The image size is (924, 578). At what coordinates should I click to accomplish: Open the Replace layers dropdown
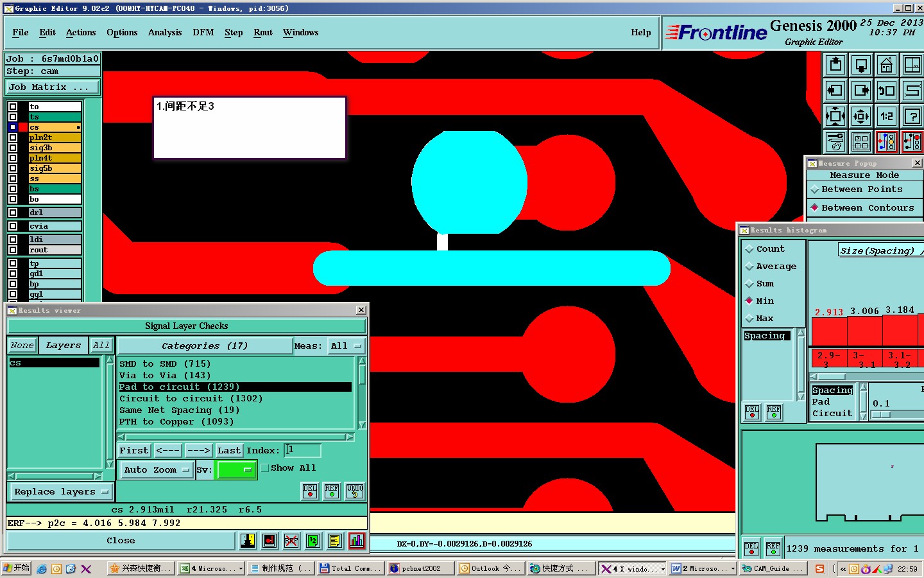pos(61,492)
